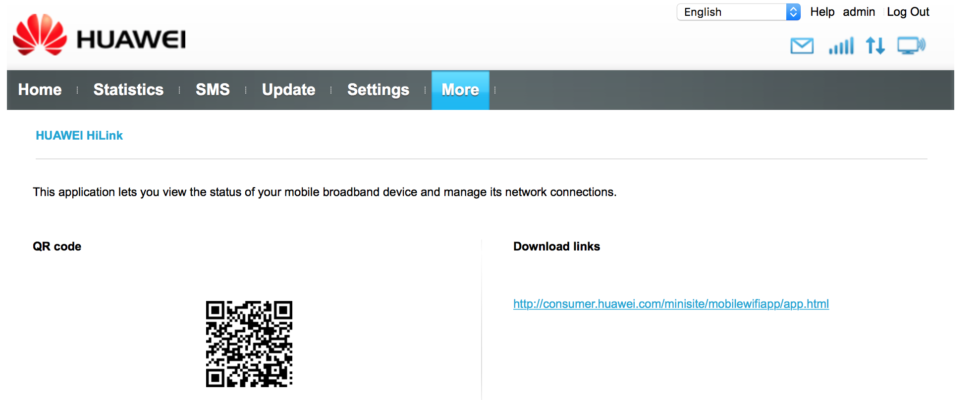The image size is (980, 400).
Task: Navigate to the Settings tab
Action: click(378, 90)
